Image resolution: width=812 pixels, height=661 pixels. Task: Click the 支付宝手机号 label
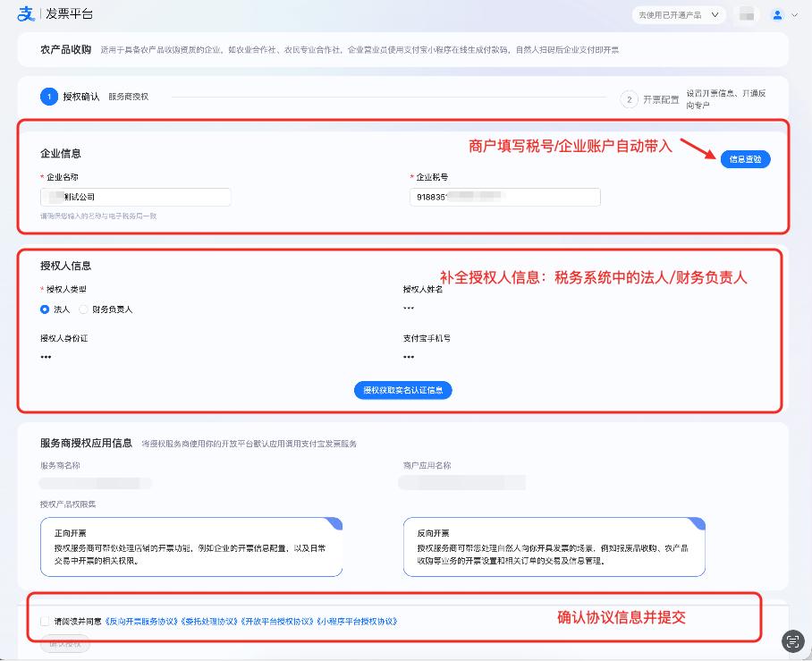(x=427, y=338)
